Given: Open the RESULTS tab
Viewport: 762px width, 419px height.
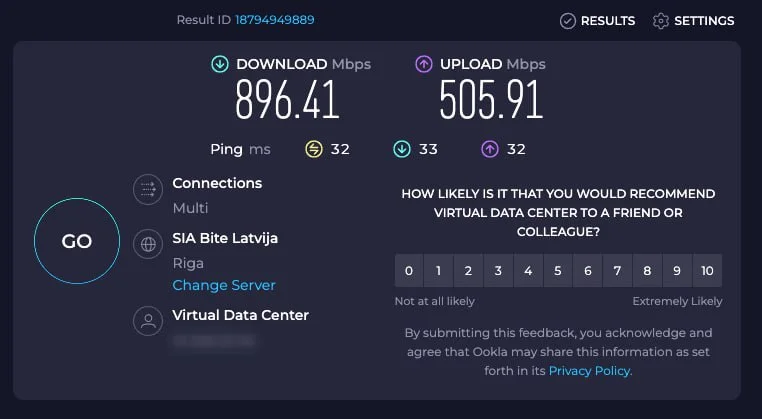Looking at the screenshot, I should pos(607,20).
